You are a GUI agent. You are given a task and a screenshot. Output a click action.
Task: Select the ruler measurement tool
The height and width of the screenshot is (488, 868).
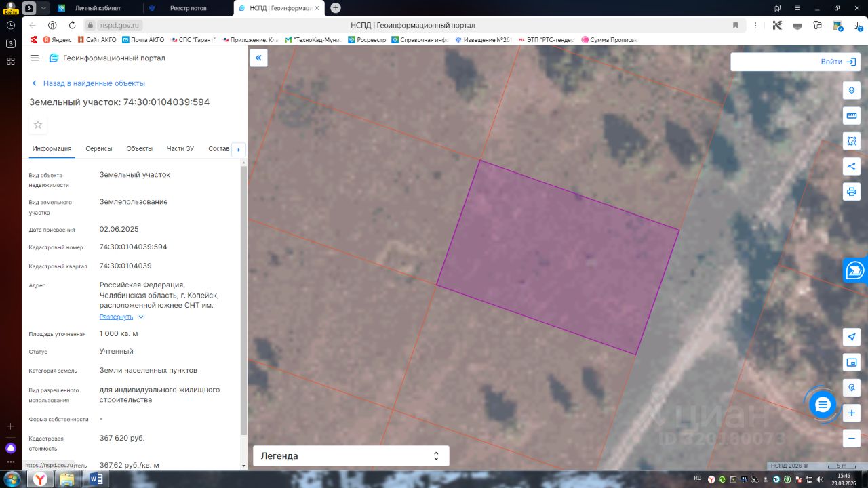coord(852,116)
